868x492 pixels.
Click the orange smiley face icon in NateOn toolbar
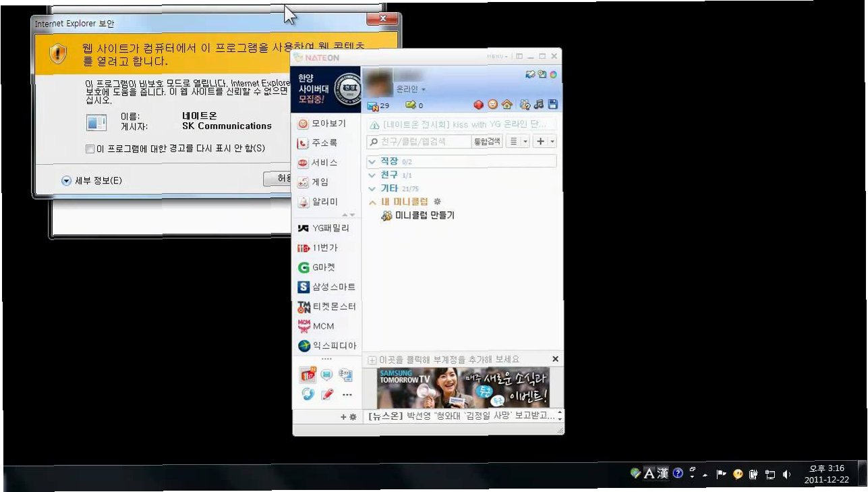coord(493,105)
